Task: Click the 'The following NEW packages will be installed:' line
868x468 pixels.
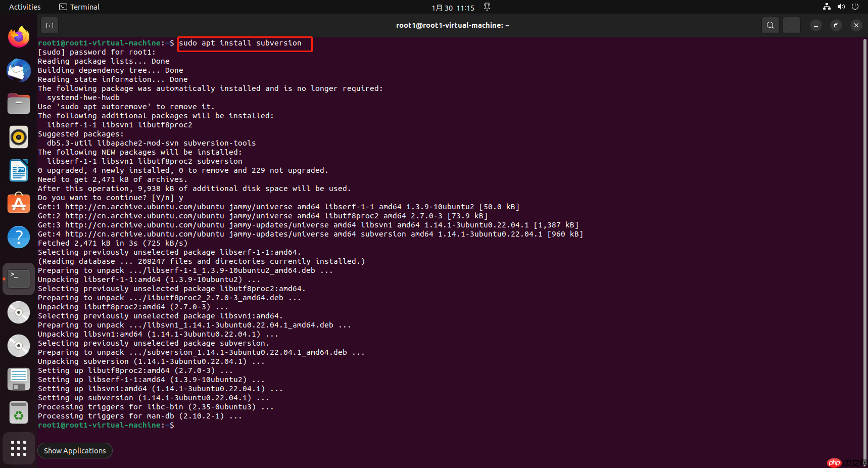Action: [140, 153]
